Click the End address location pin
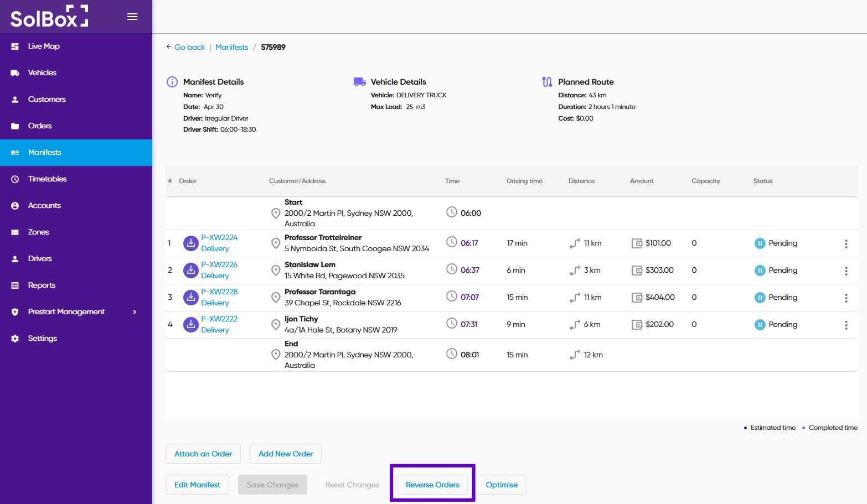The image size is (867, 504). point(276,355)
